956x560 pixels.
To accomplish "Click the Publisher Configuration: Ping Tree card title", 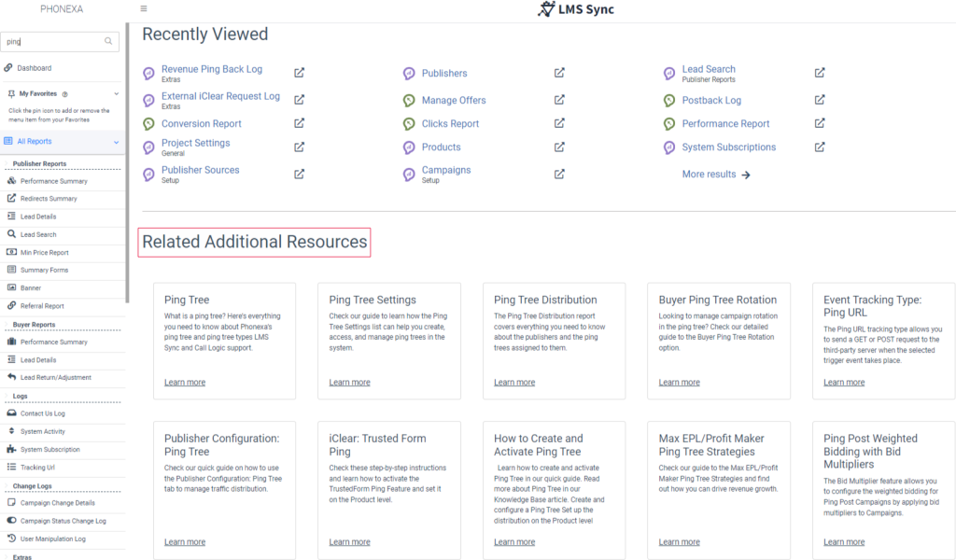I will tap(221, 445).
